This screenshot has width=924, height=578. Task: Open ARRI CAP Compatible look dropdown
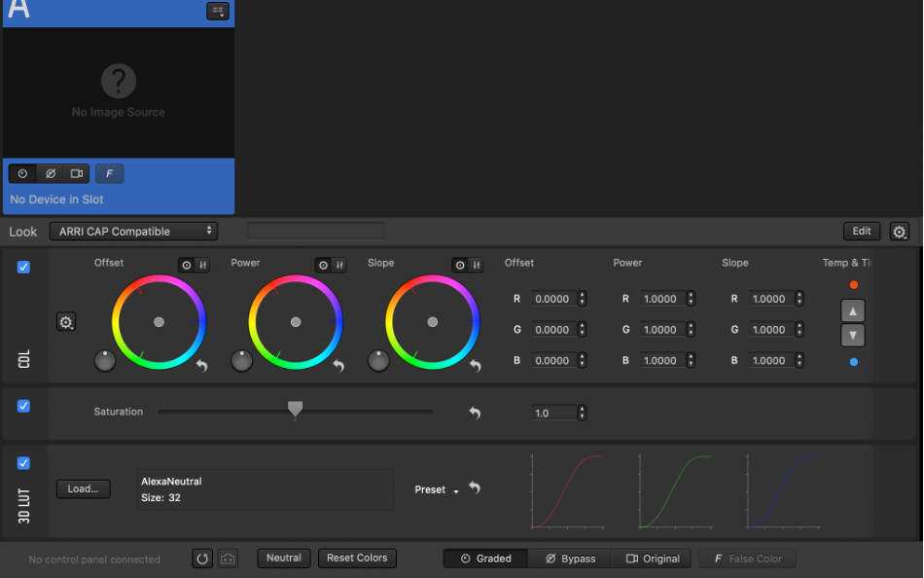point(134,232)
